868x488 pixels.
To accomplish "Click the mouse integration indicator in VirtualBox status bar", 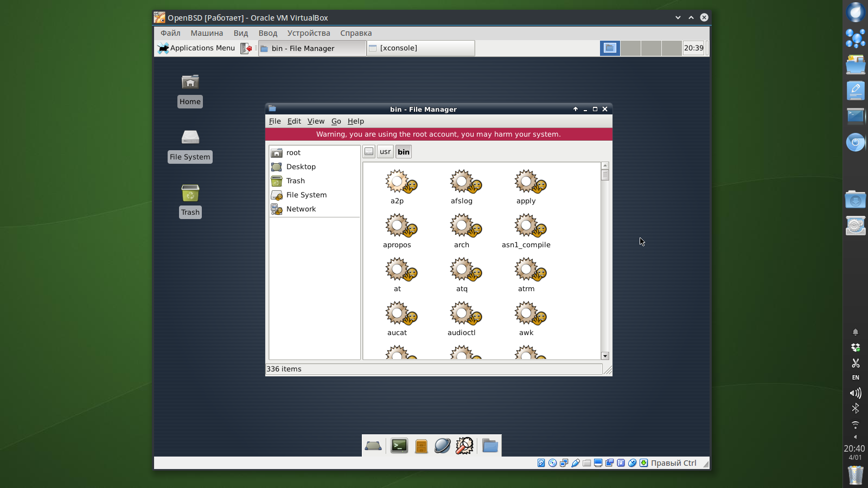I will click(x=633, y=463).
